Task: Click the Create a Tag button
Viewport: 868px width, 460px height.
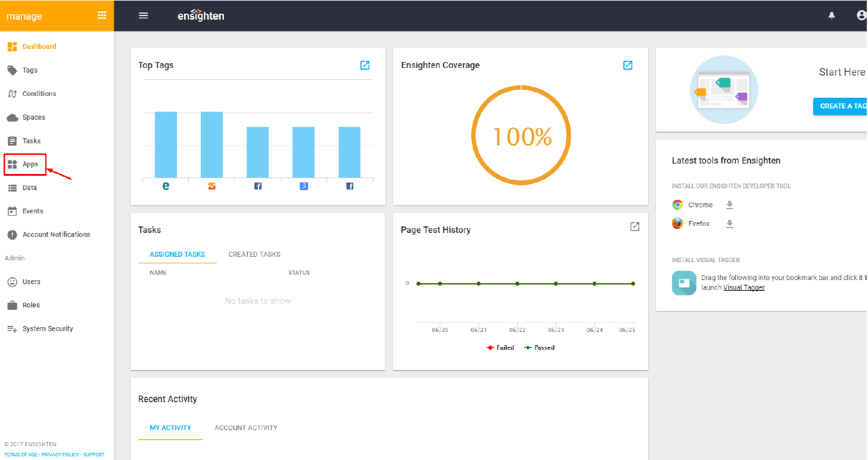Action: [840, 106]
